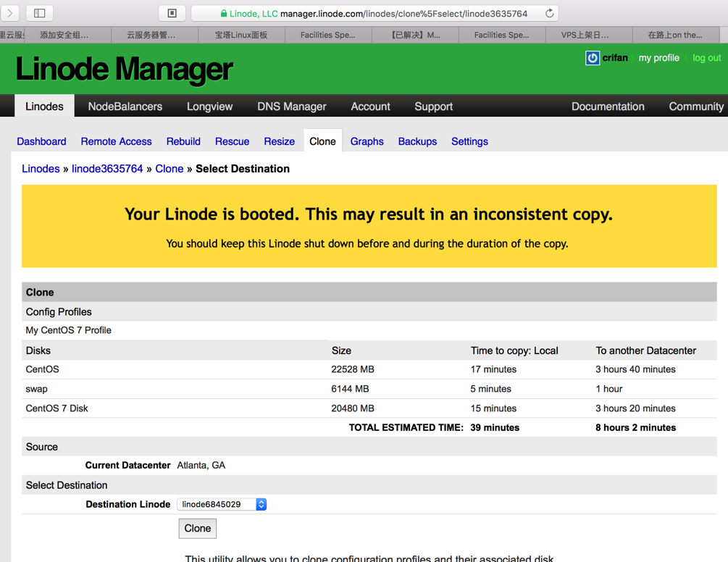Image resolution: width=728 pixels, height=562 pixels.
Task: Click the Linodes breadcrumb link
Action: [41, 169]
